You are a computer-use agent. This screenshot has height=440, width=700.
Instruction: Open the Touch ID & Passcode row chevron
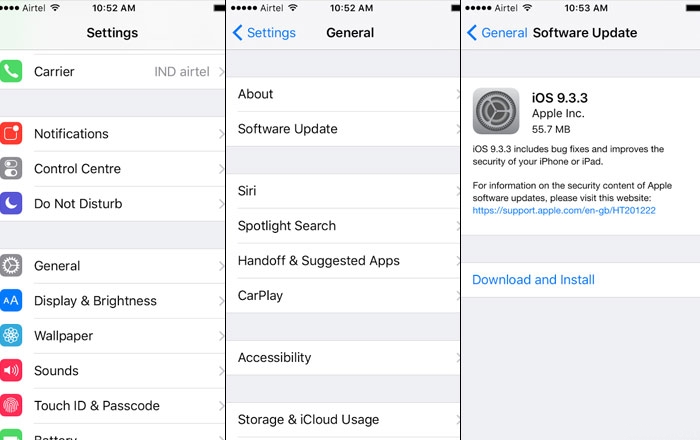(x=221, y=405)
